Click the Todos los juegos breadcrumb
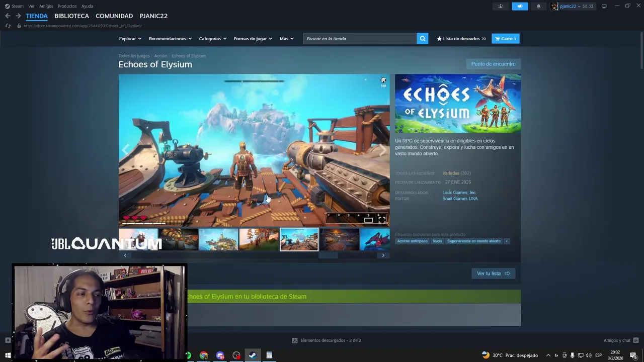The image size is (644, 362). 134,56
